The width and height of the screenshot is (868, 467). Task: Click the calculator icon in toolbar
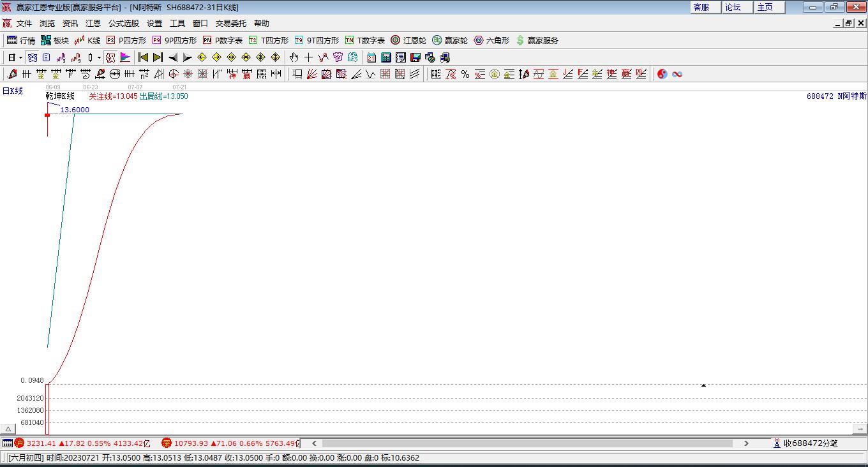385,57
